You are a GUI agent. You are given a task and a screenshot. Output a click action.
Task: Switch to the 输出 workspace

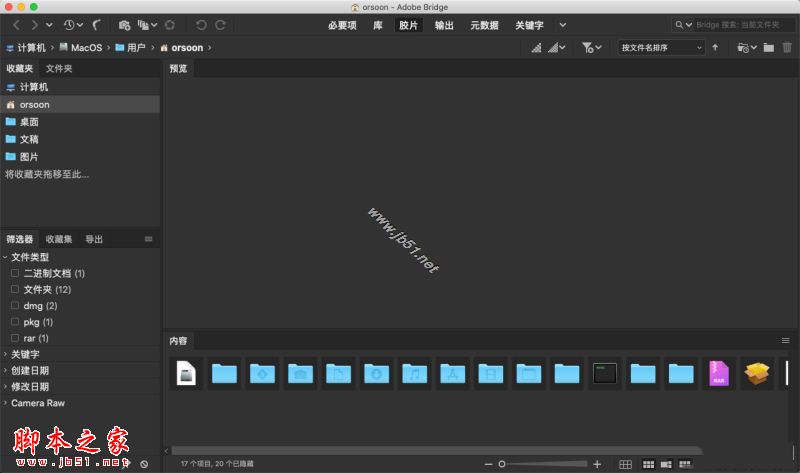tap(444, 25)
